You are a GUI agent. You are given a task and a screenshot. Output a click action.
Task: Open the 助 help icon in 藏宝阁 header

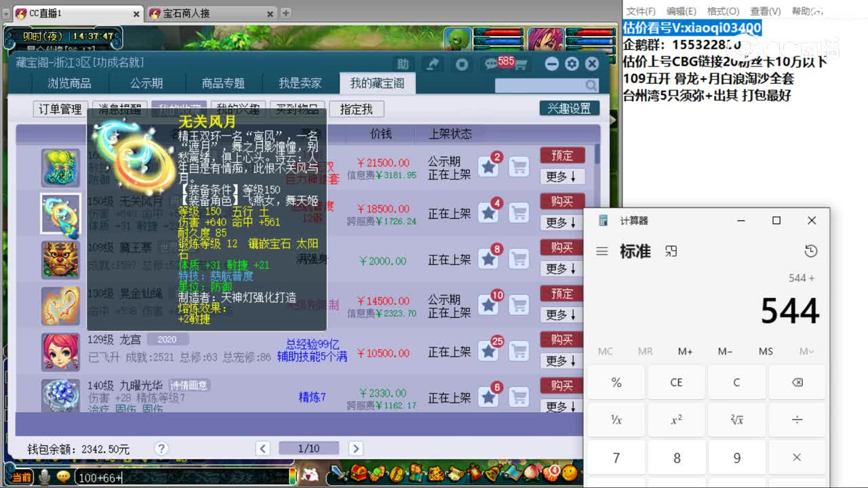click(x=403, y=64)
